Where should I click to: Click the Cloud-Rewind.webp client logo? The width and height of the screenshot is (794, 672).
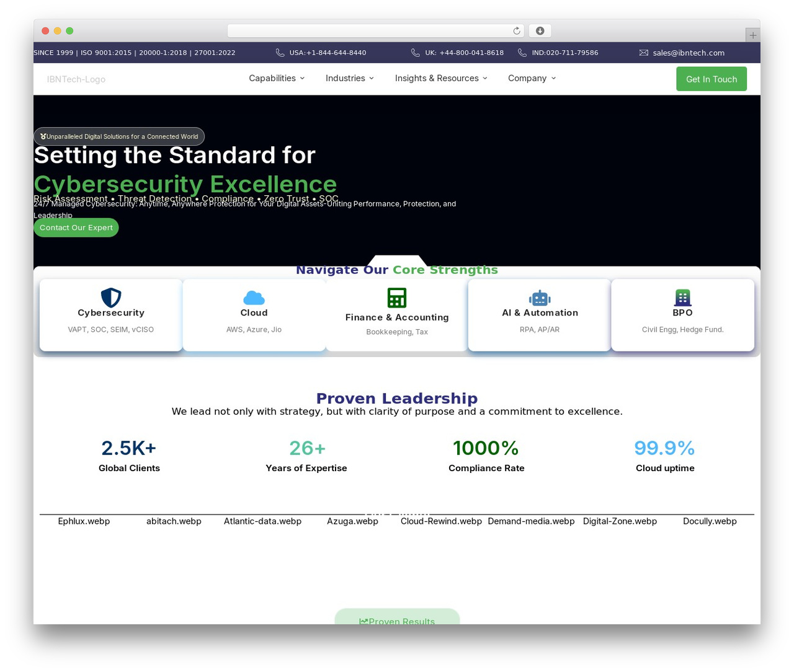(441, 521)
